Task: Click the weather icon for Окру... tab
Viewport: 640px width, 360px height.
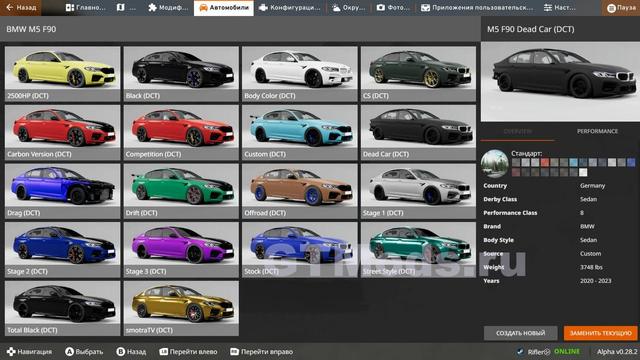Action: pyautogui.click(x=336, y=7)
